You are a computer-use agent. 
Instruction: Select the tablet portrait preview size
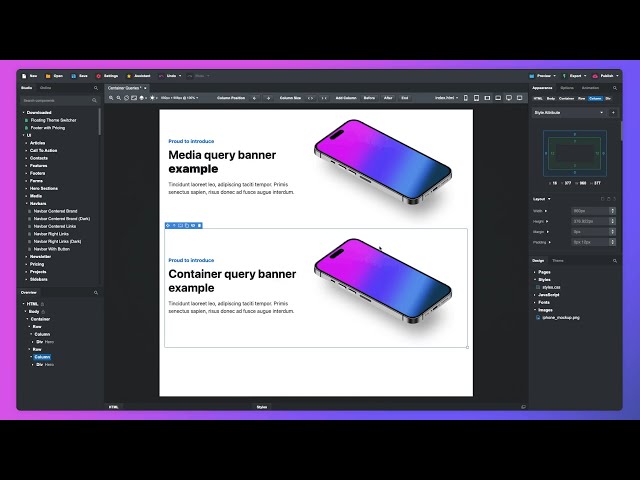click(x=476, y=98)
